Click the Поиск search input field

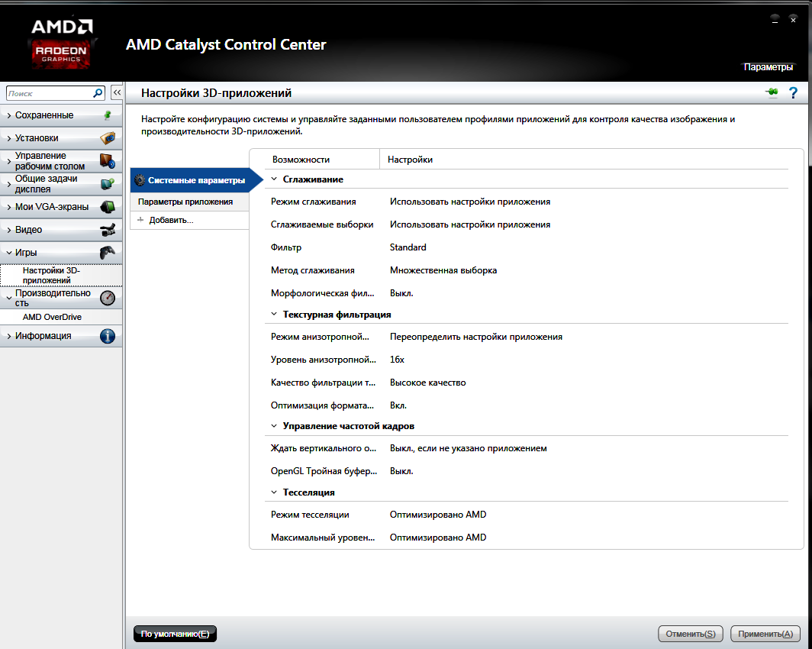pos(49,93)
